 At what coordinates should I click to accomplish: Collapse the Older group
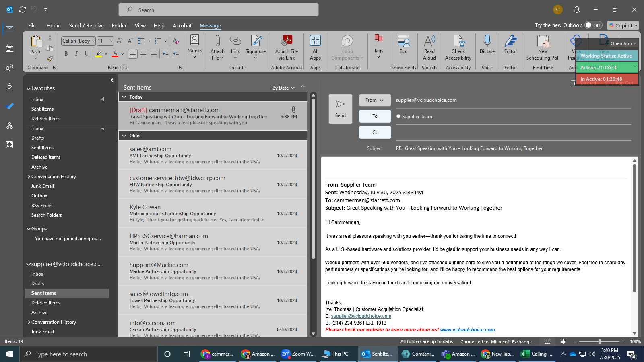pyautogui.click(x=124, y=136)
